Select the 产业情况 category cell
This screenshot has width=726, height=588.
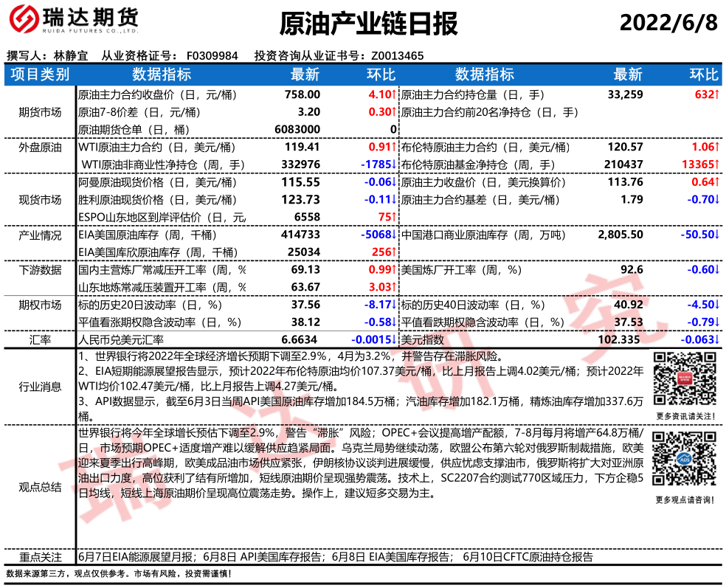point(40,235)
